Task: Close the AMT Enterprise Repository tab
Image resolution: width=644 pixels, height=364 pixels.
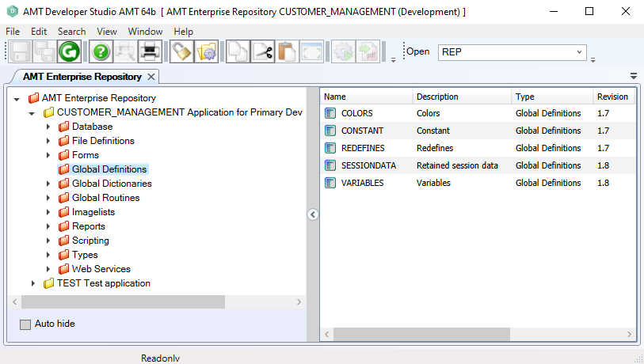Action: pos(151,77)
